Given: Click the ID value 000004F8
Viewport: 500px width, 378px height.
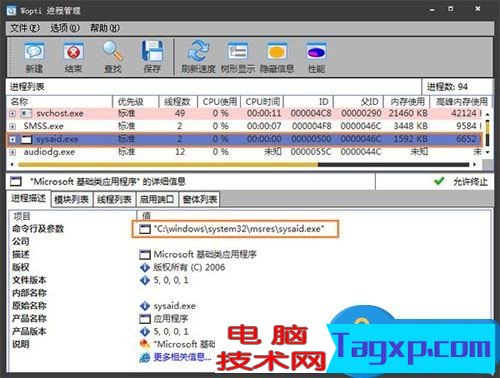Looking at the screenshot, I should pos(311,126).
